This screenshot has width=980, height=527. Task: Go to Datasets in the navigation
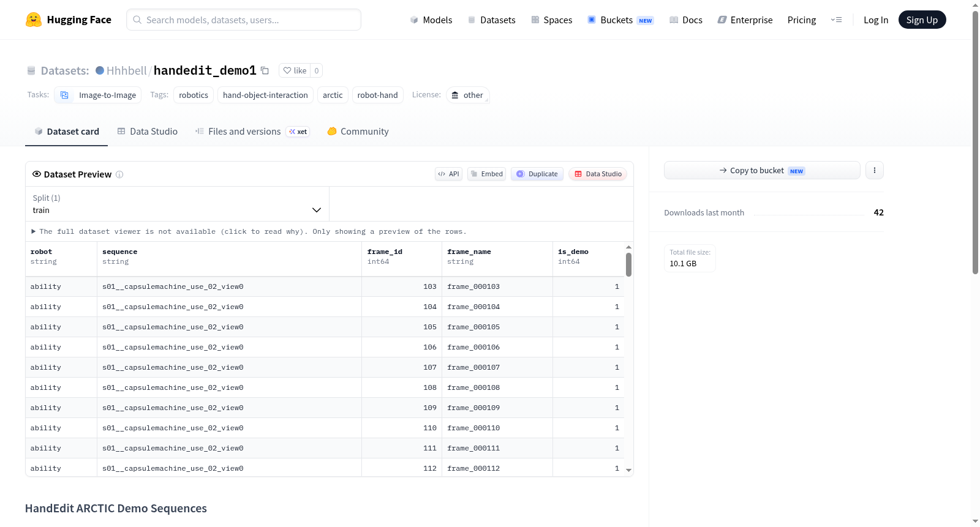pos(491,20)
